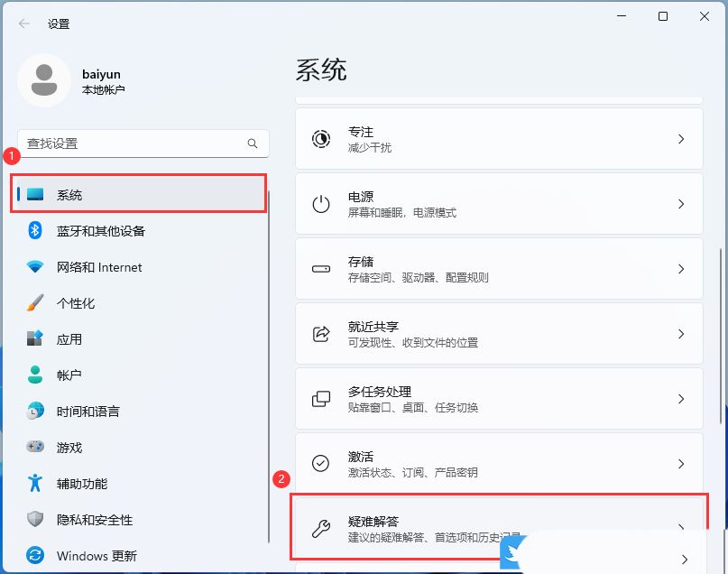Click the globe clock time icon
The width and height of the screenshot is (728, 574).
click(35, 411)
